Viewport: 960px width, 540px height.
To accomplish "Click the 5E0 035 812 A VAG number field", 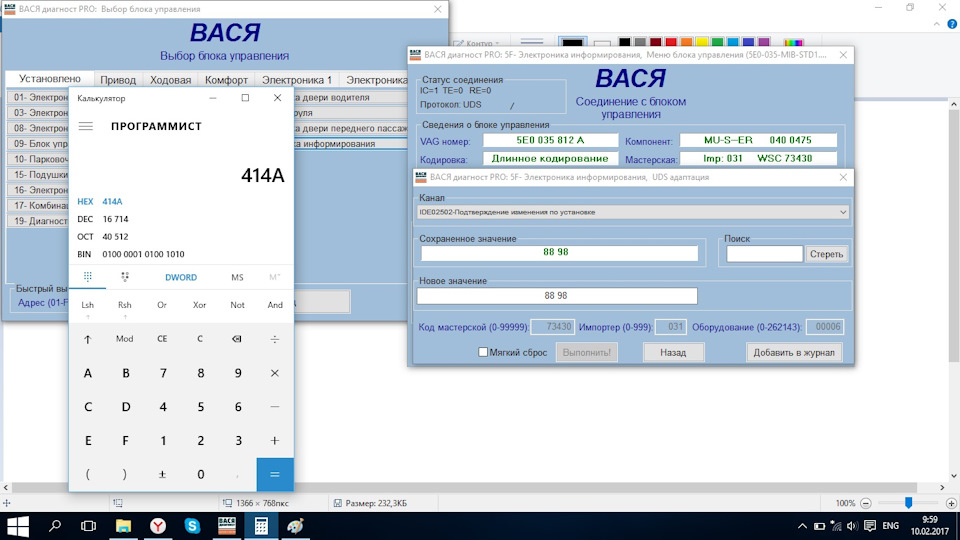I will pos(550,140).
